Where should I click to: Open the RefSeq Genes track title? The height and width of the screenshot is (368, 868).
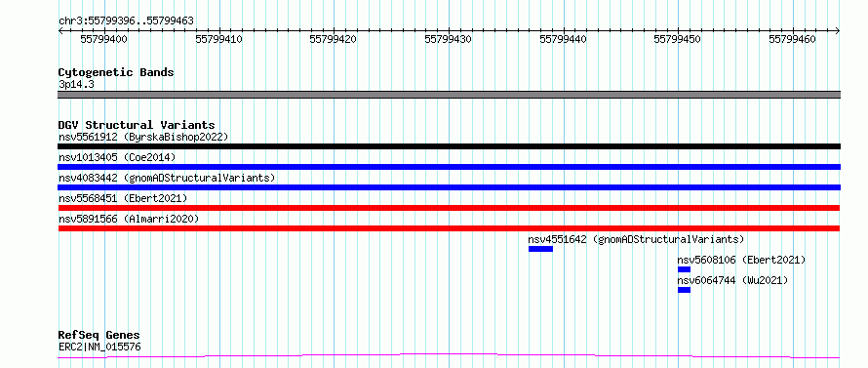[99, 336]
